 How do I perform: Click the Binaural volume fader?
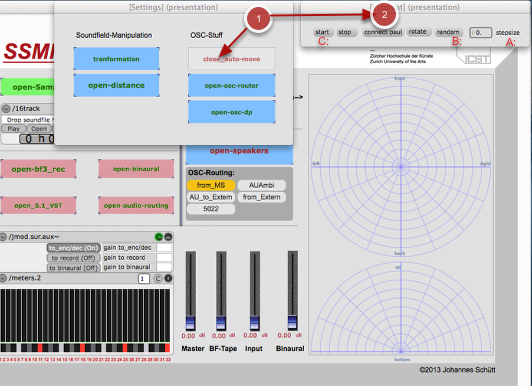coord(292,291)
